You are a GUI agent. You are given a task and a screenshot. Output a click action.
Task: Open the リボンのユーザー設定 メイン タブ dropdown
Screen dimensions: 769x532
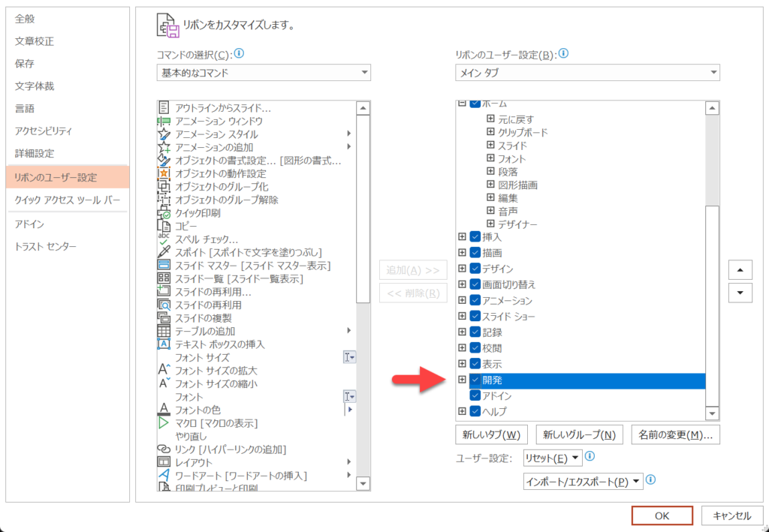tap(587, 73)
